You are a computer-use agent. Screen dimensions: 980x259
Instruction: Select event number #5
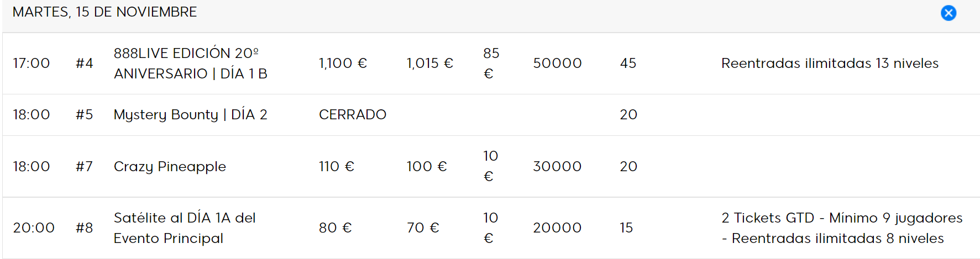pyautogui.click(x=85, y=115)
